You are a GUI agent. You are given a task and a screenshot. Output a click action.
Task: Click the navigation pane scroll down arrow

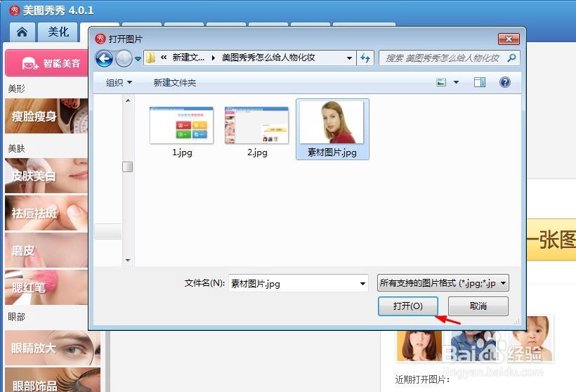point(128,260)
